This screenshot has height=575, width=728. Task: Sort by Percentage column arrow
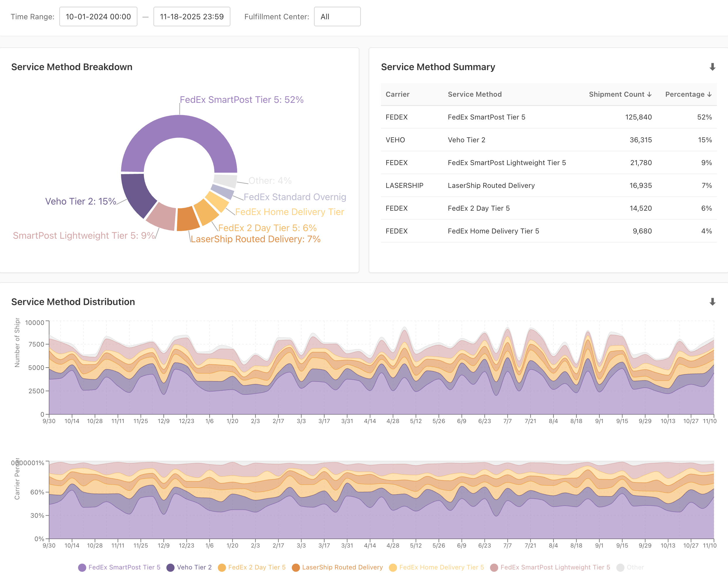pos(709,95)
